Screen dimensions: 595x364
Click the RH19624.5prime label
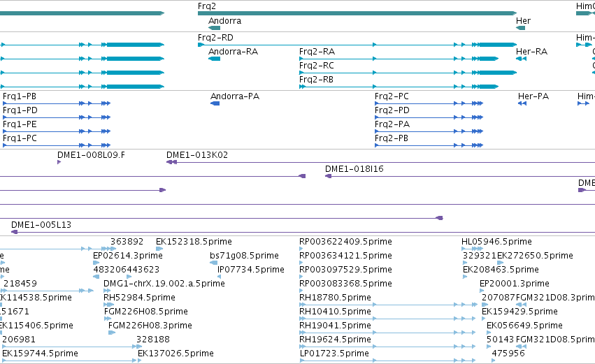pos(335,340)
